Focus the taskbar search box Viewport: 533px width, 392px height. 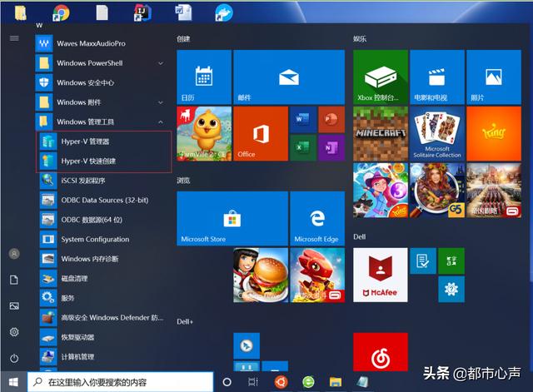click(120, 382)
